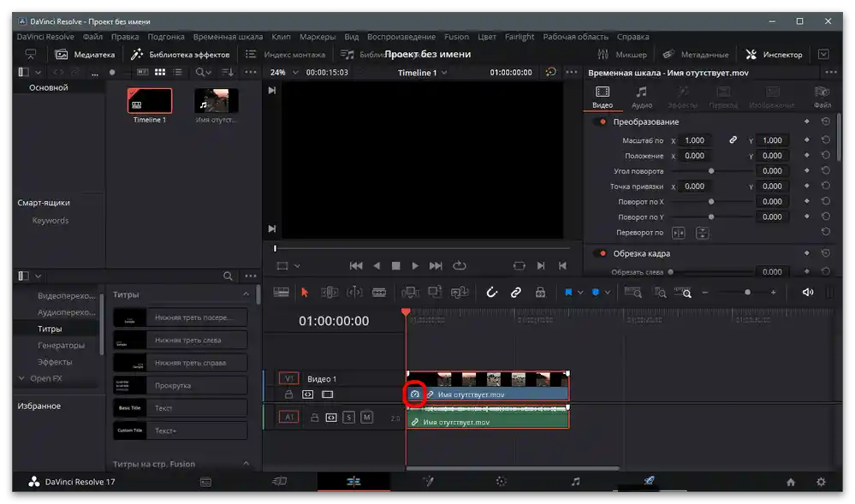This screenshot has width=855, height=504.
Task: Click the overwrite clip icon
Action: pos(435,293)
